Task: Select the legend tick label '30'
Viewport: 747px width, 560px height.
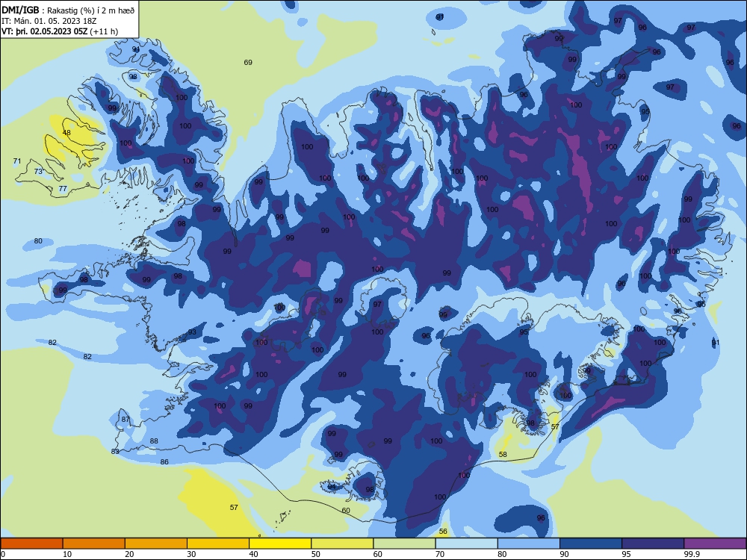Action: click(x=191, y=554)
